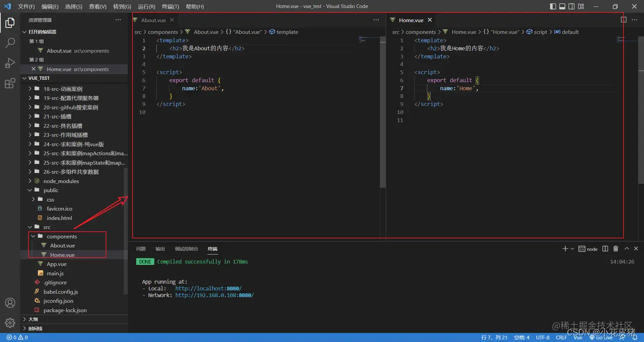Switch to the 问题 panel tab
The width and height of the screenshot is (644, 342).
tap(141, 249)
